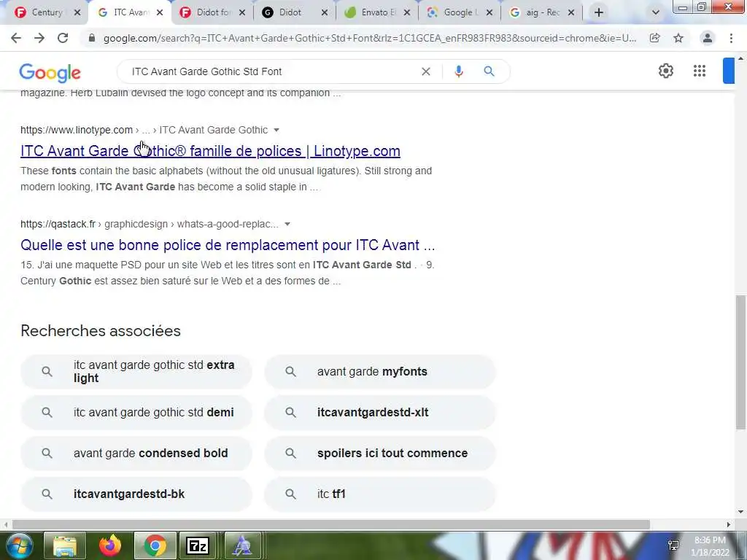Viewport: 747px width, 560px height.
Task: Go to Google home via logo
Action: (50, 72)
